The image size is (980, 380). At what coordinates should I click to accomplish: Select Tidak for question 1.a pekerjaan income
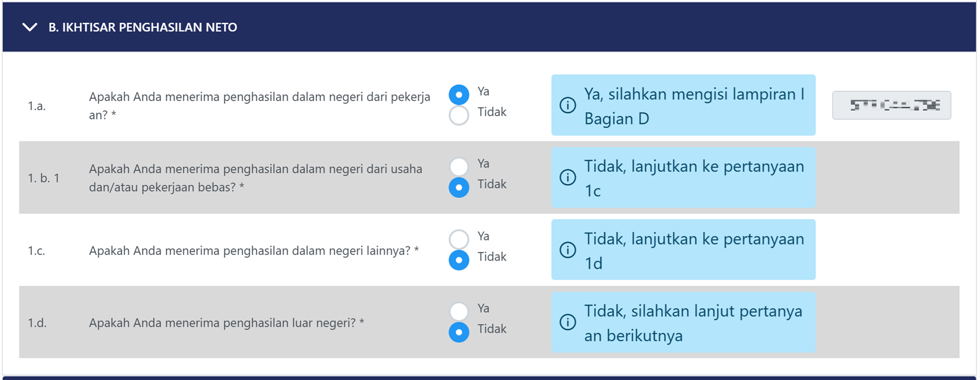point(459,115)
